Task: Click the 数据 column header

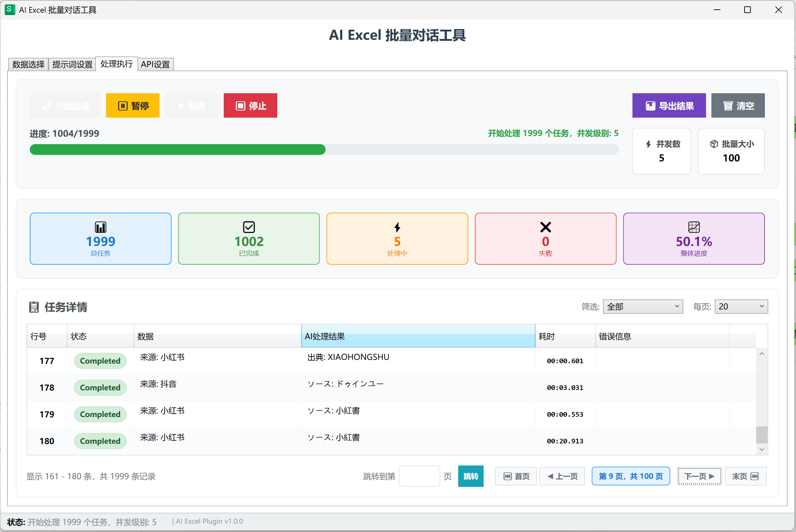Action: [x=217, y=336]
